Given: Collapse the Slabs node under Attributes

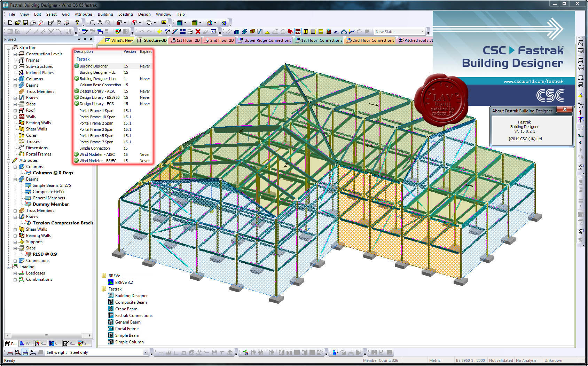Looking at the screenshot, I should click(15, 248).
